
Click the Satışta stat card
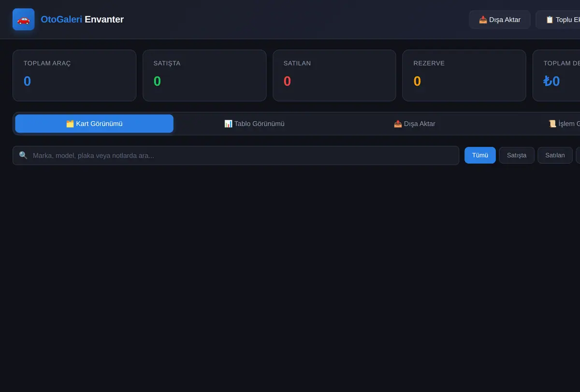204,75
